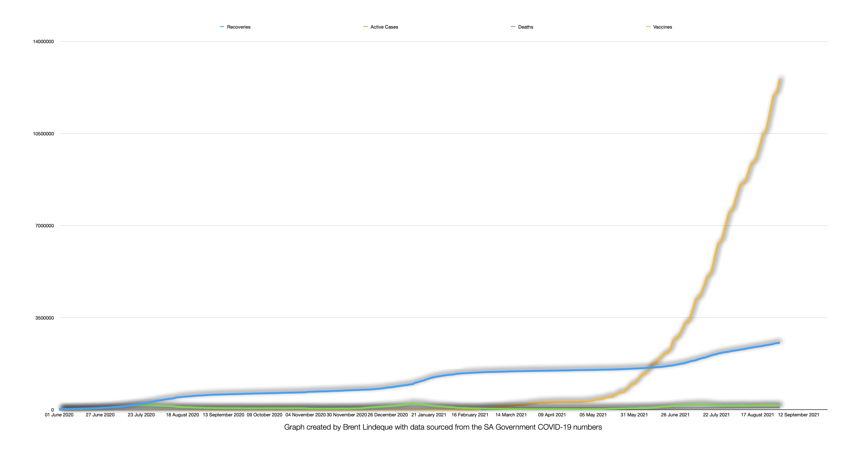Viewport: 868px width, 459px height.
Task: Click the Vaccines legend label
Action: [x=662, y=27]
